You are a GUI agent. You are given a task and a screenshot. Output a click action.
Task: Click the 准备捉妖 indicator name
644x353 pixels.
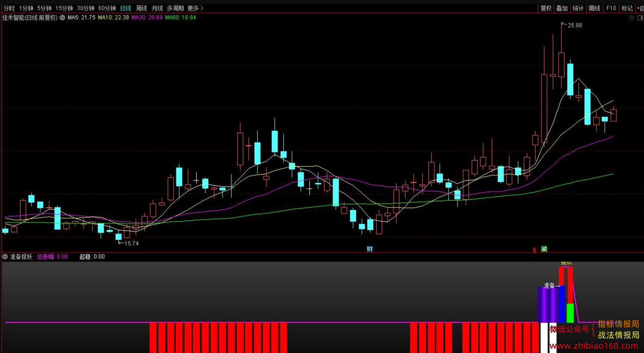pyautogui.click(x=21, y=257)
